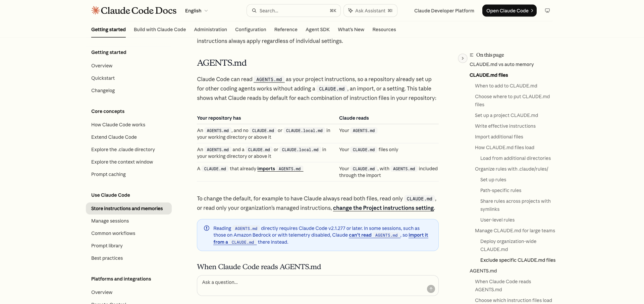Click the "Use Claude Code" sidebar heading
Viewport: 644px width, 304px height.
(110, 195)
